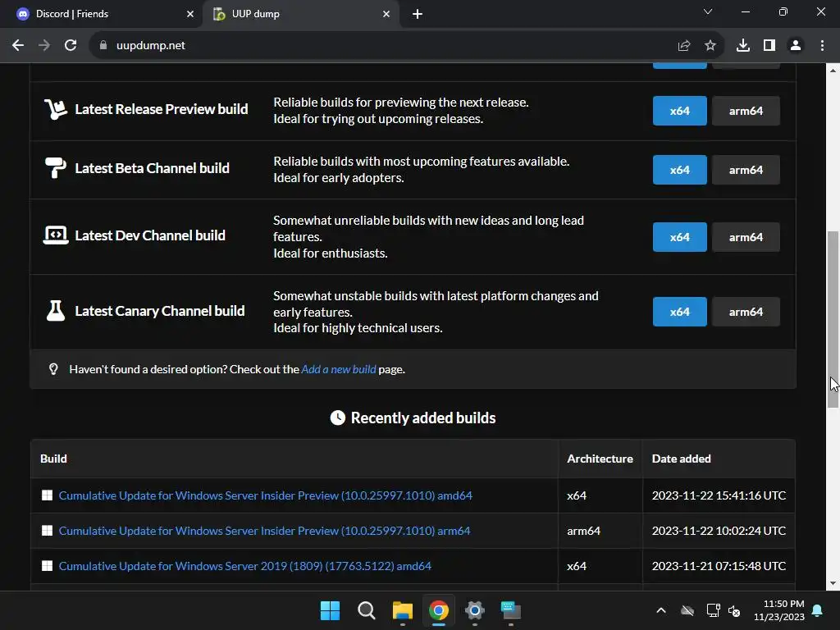Screen dimensions: 840x630
Task: Open File Explorer from the taskbar
Action: click(x=402, y=610)
